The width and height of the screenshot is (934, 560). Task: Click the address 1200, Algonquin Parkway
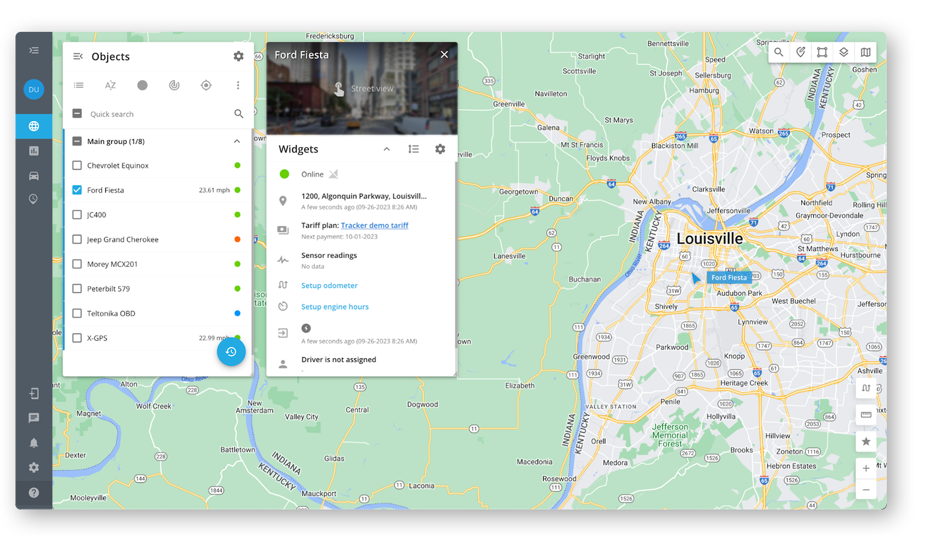364,196
